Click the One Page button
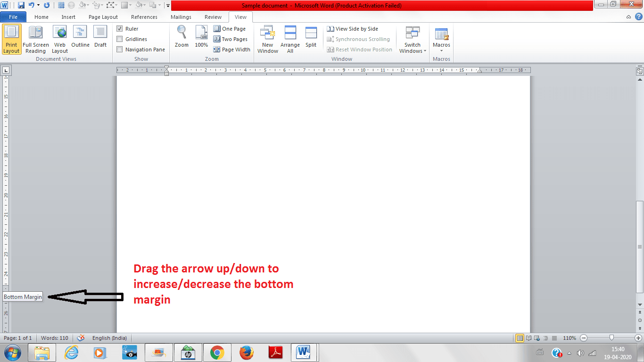The width and height of the screenshot is (644, 362). [x=230, y=28]
